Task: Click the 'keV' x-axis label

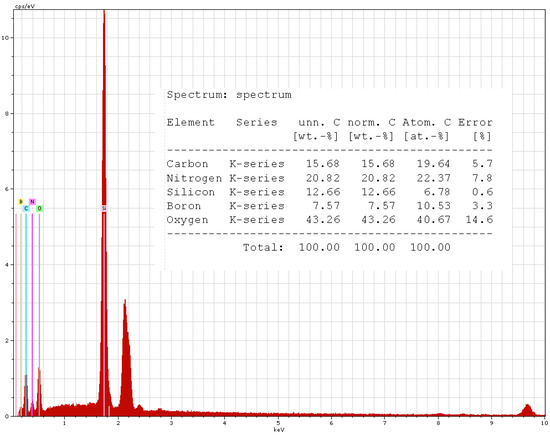Action: click(x=279, y=430)
